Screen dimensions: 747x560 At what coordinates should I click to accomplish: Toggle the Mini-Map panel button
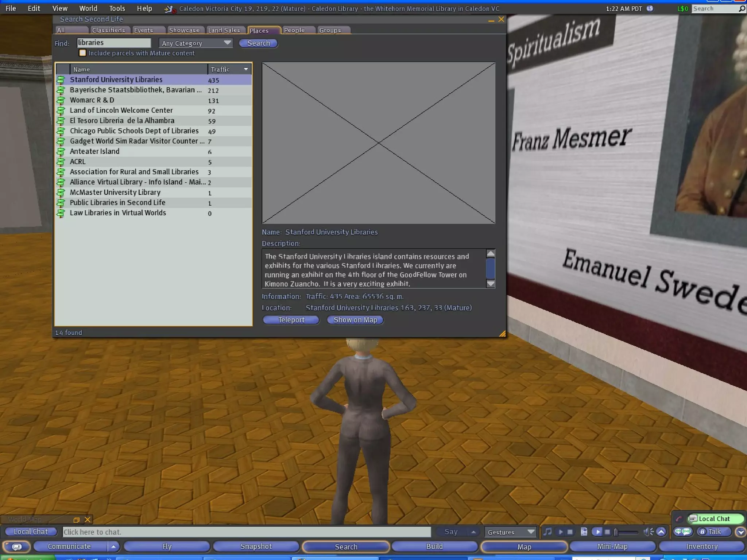coord(612,547)
